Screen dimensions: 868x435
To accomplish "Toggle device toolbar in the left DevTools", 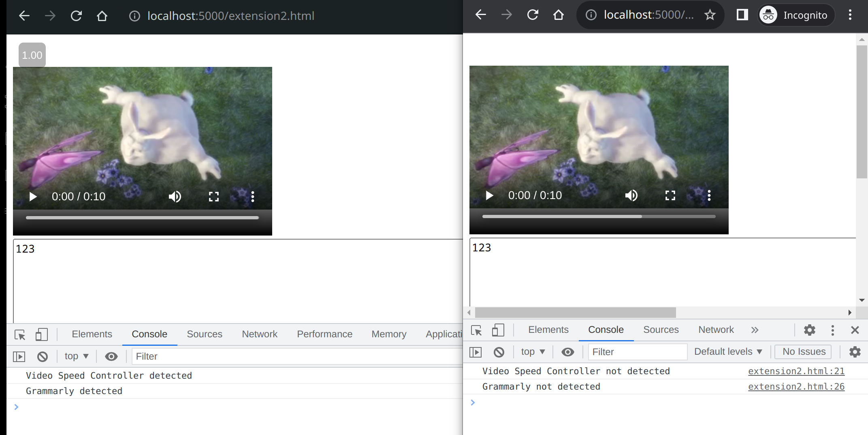I will [41, 334].
